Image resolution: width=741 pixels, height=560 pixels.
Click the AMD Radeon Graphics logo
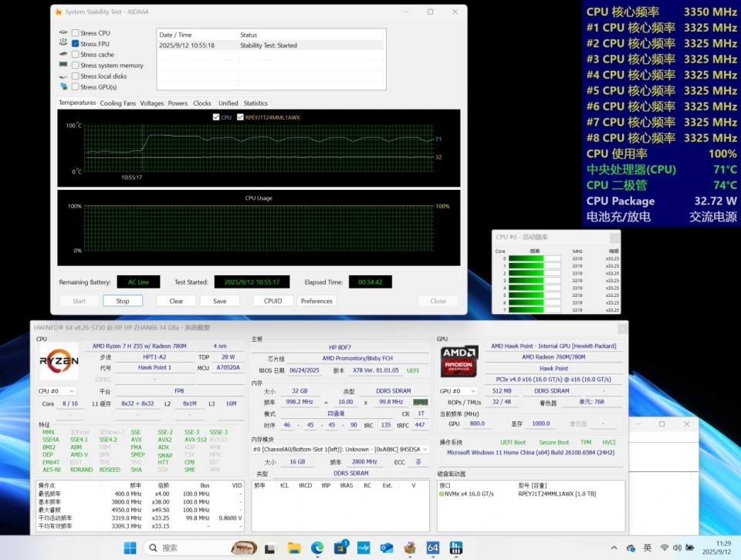coord(459,361)
